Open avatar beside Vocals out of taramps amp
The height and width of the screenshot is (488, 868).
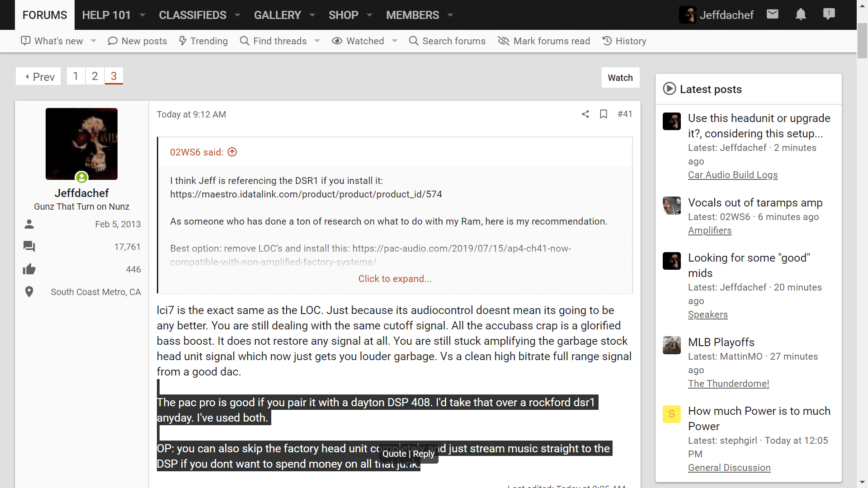[x=672, y=206]
